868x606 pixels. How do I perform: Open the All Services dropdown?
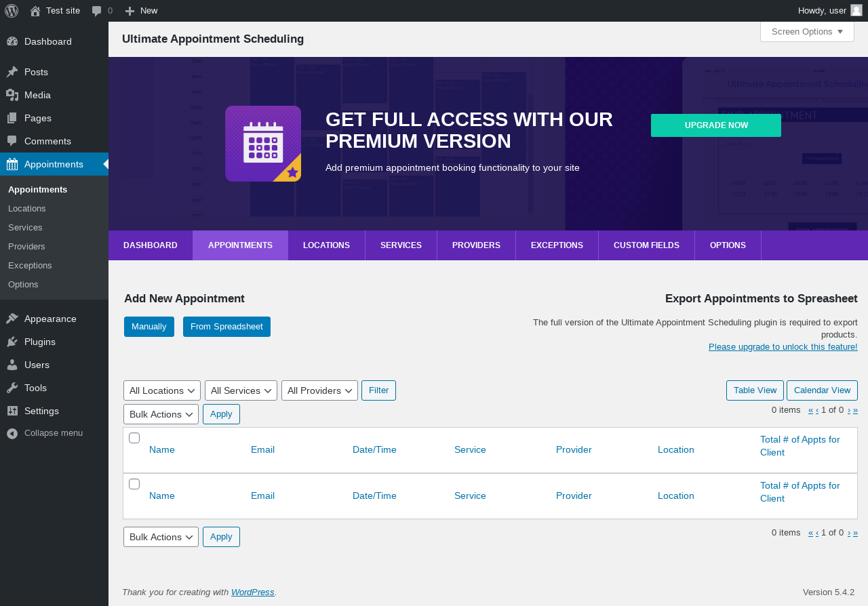[241, 390]
